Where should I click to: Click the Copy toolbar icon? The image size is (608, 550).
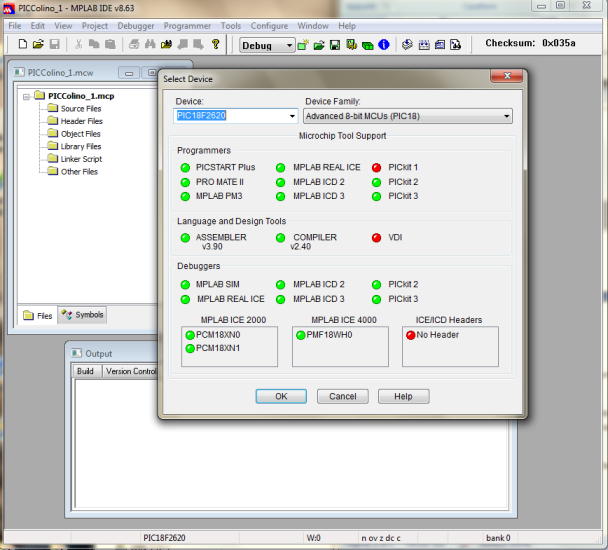94,44
